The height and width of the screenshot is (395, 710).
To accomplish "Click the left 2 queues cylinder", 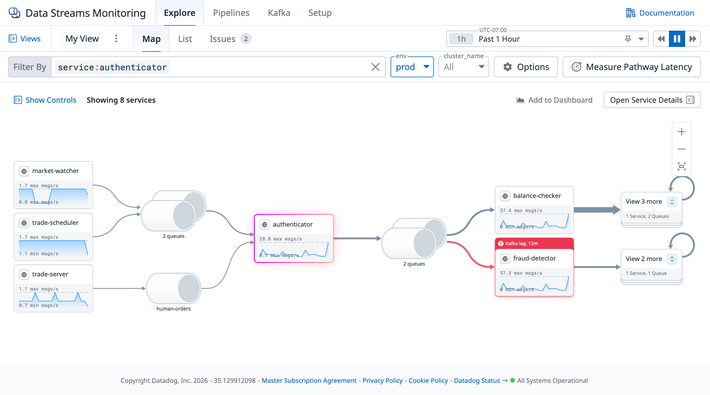I will 173,211.
